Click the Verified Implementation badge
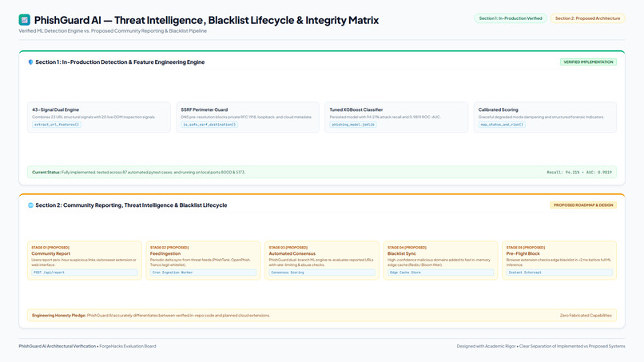The image size is (644, 362). coord(588,62)
